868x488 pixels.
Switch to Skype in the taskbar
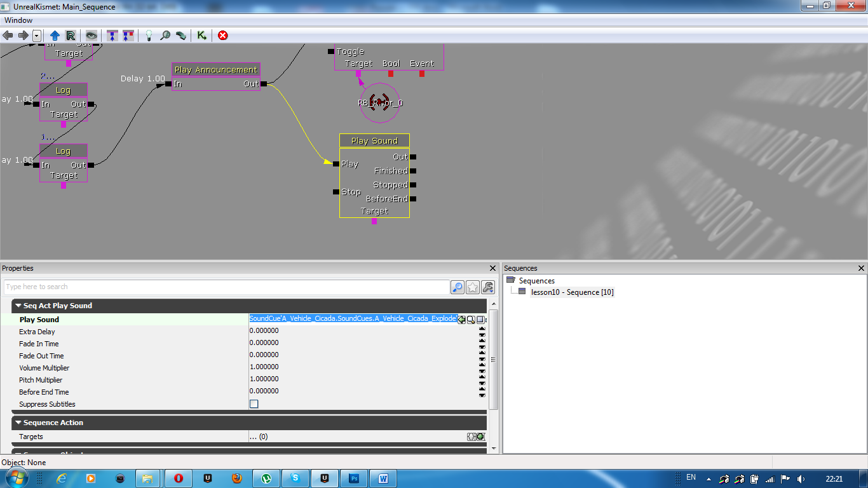(x=295, y=478)
